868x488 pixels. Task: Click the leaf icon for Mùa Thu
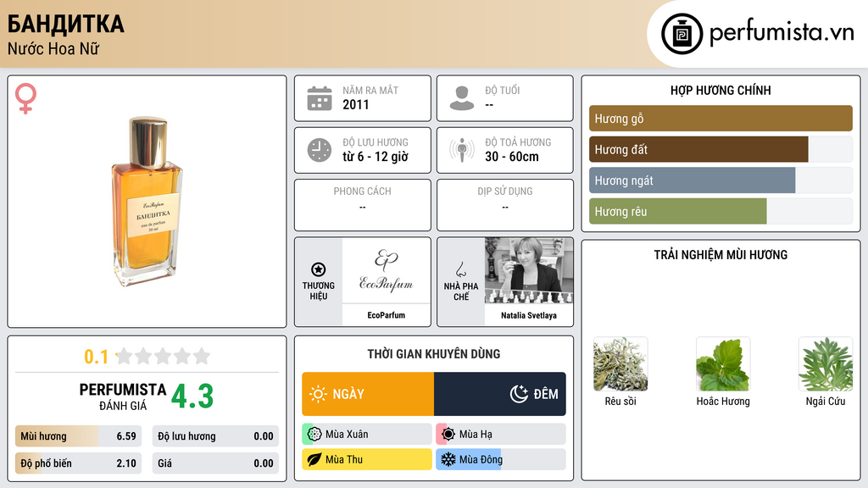click(314, 459)
